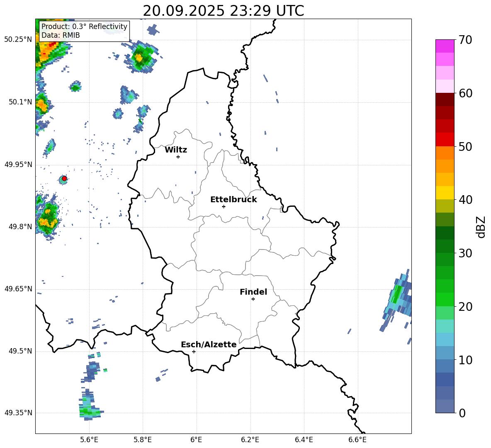Click the Findel cross marker
This screenshot has width=491, height=448.
point(253,299)
